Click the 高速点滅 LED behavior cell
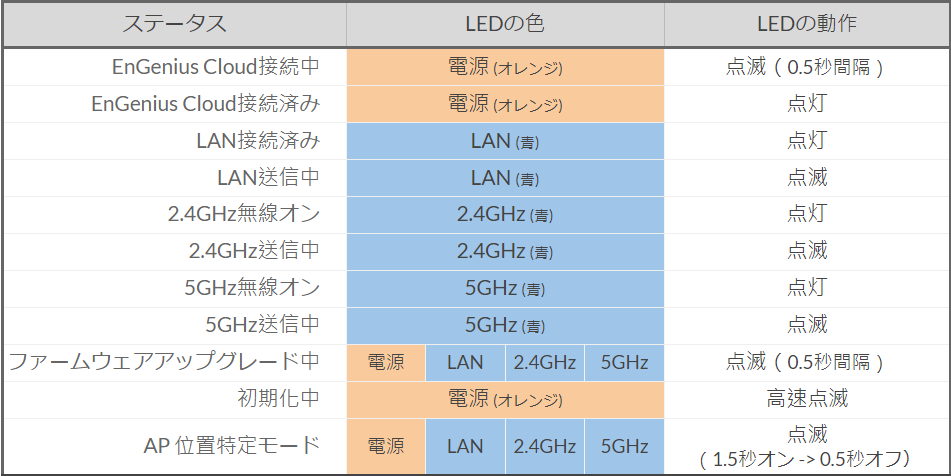The image size is (951, 476). pyautogui.click(x=806, y=398)
